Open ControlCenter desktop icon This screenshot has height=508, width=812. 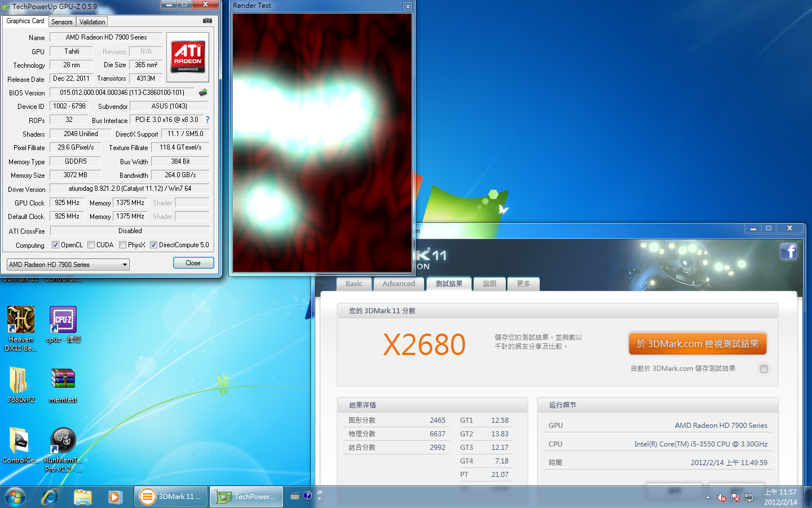tap(21, 445)
